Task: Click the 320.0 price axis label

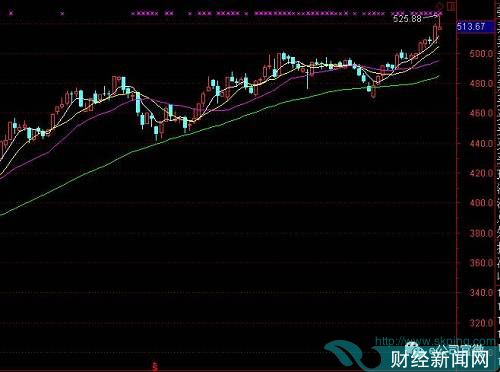Action: tap(481, 323)
